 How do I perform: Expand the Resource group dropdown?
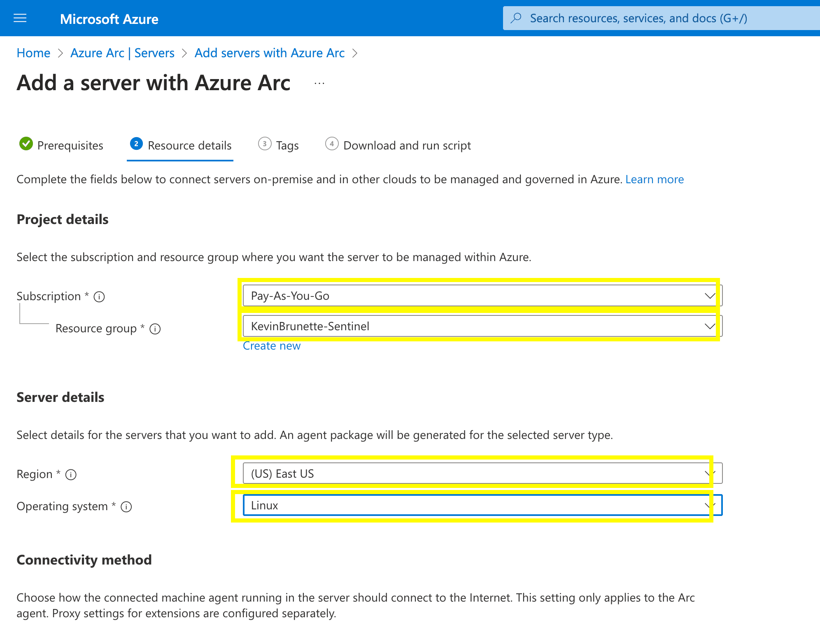coord(482,326)
